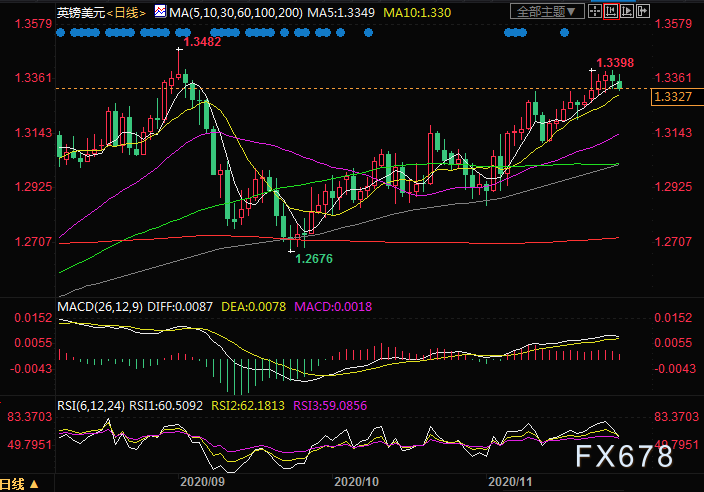Click 0.0152 on the right MACD axis
This screenshot has width=704, height=492.
pos(673,318)
